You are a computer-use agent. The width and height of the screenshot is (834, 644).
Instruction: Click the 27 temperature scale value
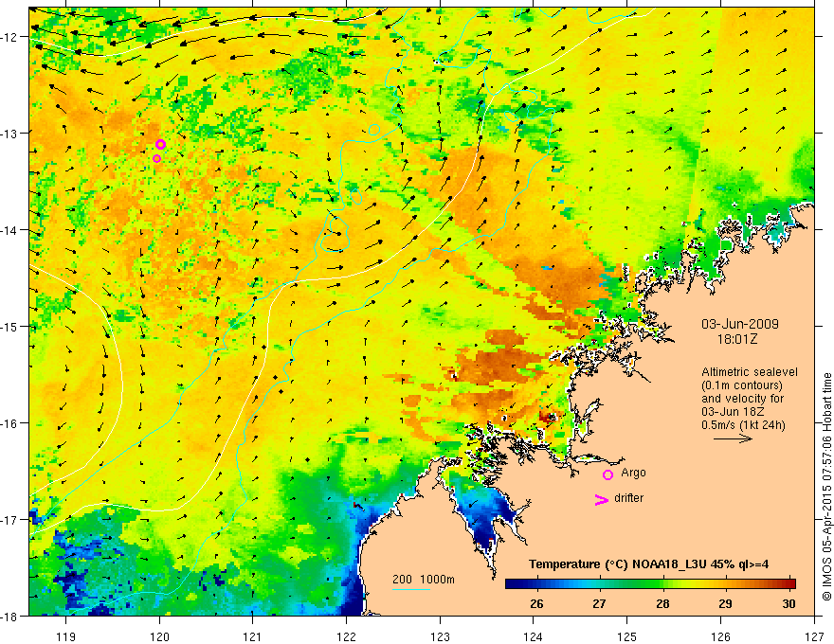[599, 603]
